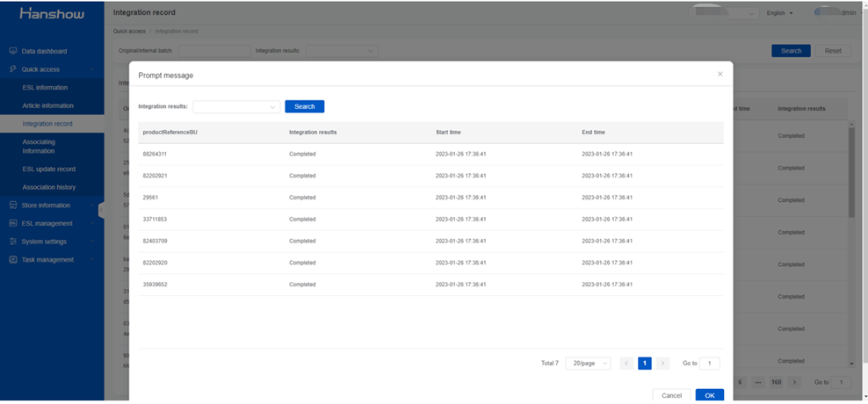Image resolution: width=868 pixels, height=404 pixels.
Task: Click the OK button
Action: click(710, 396)
